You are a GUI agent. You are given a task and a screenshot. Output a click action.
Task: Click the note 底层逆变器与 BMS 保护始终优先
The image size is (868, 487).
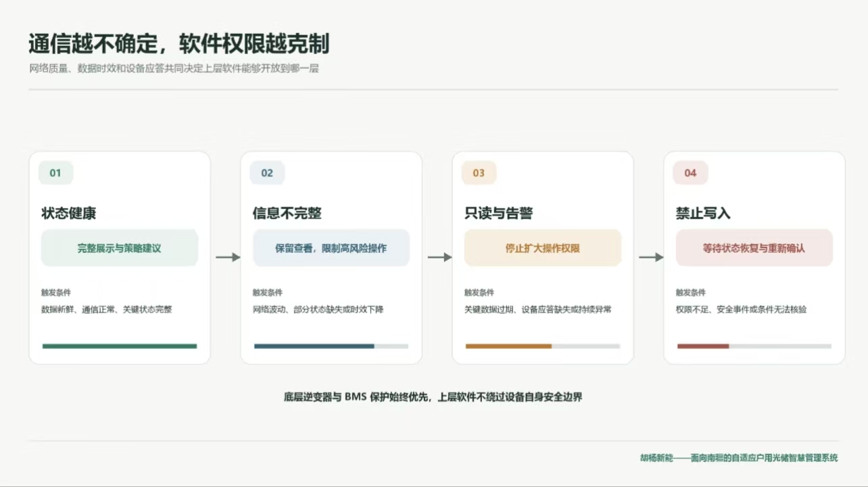[433, 397]
